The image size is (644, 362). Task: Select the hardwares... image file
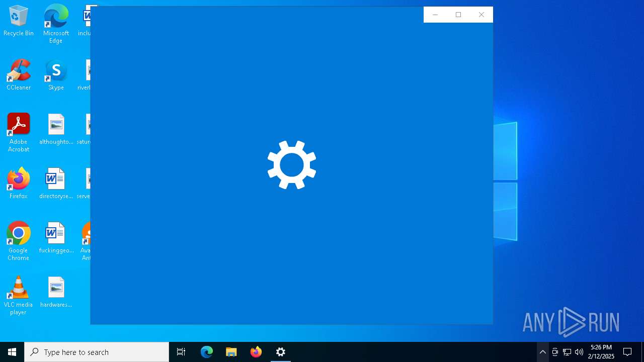[56, 292]
